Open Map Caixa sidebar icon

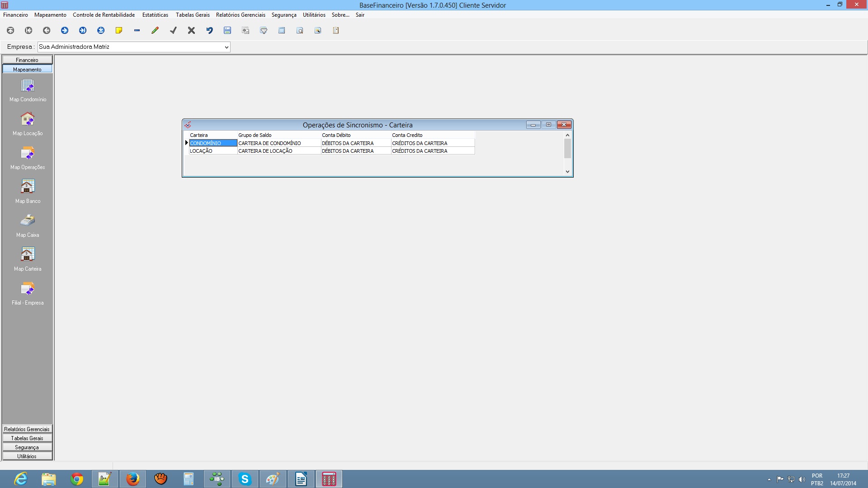click(28, 225)
